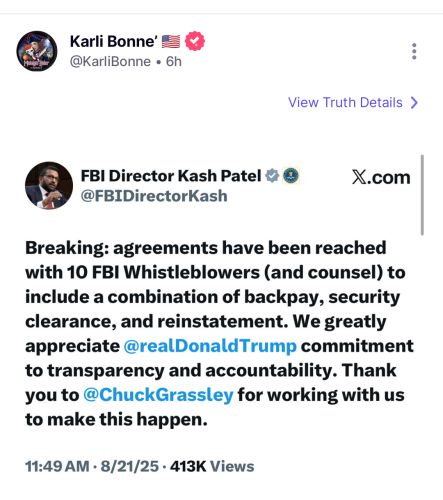This screenshot has height=500, width=443.
Task: Click the @FBIDirectorKash handle
Action: click(154, 196)
